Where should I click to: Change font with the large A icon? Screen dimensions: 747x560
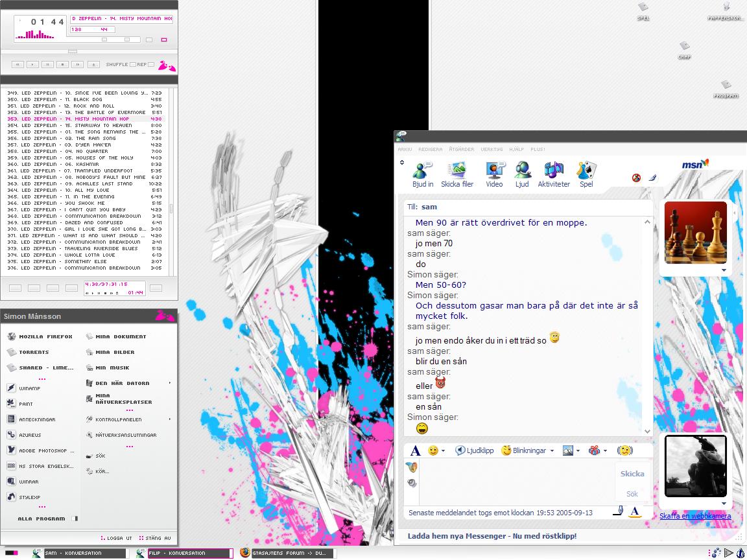point(416,450)
